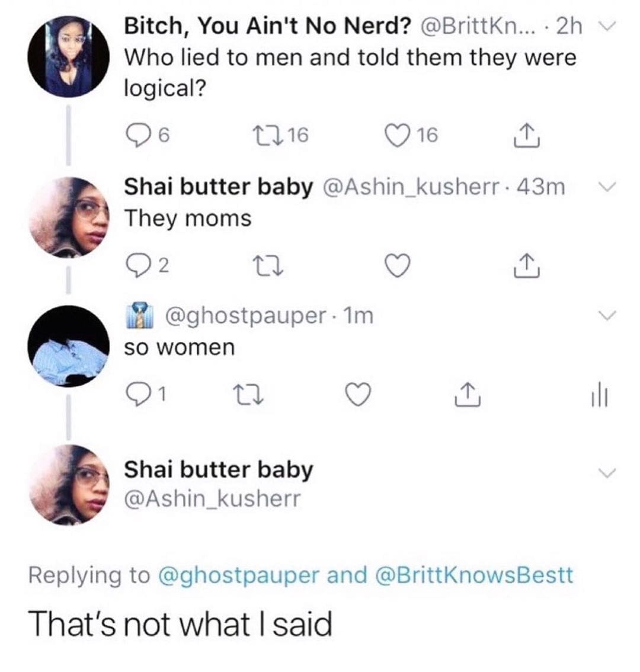The height and width of the screenshot is (672, 640).
Task: Open the @ghostpauper mention in Replying to
Action: [x=239, y=575]
